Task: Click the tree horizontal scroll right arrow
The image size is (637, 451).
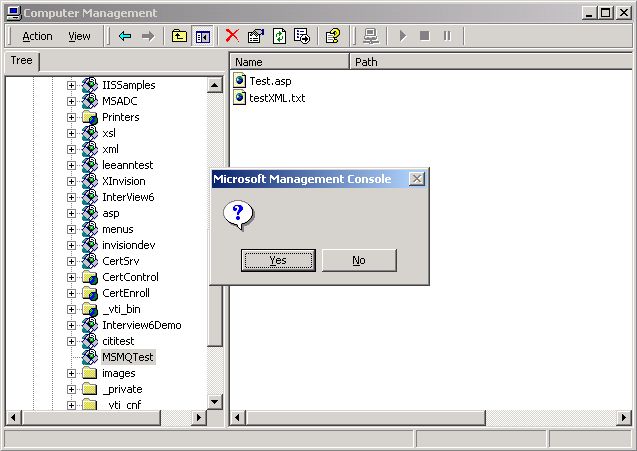Action: [199, 417]
